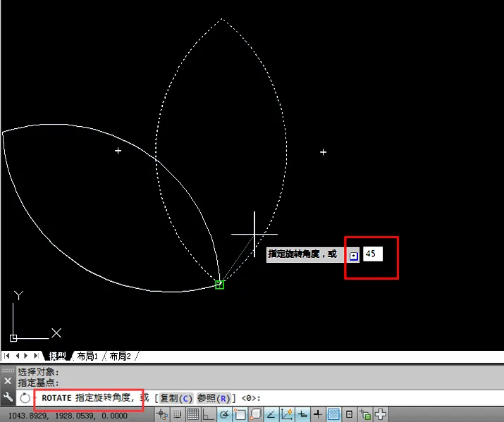This screenshot has width=504, height=422.
Task: Toggle Transparency display in status bar
Action: click(x=333, y=414)
